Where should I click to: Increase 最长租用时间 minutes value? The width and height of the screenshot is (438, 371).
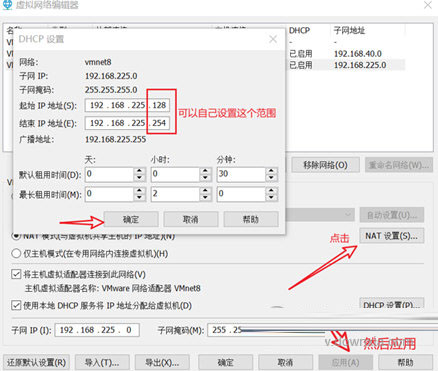tap(271, 191)
